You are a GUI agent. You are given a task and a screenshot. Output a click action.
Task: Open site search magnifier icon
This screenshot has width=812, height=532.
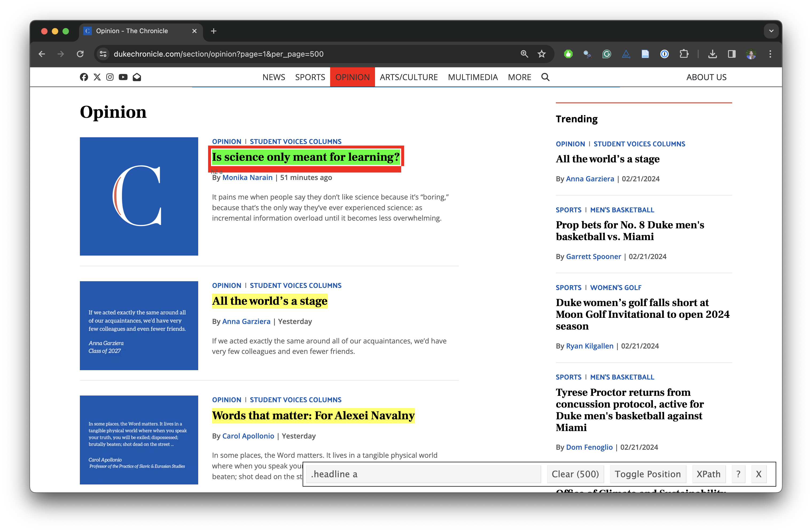point(545,77)
